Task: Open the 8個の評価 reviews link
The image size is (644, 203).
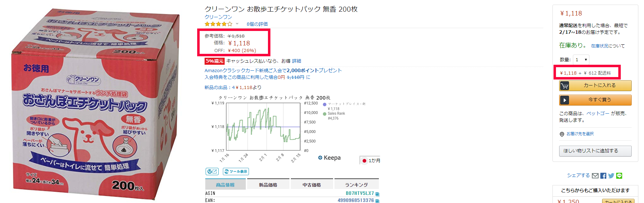Action: click(257, 24)
